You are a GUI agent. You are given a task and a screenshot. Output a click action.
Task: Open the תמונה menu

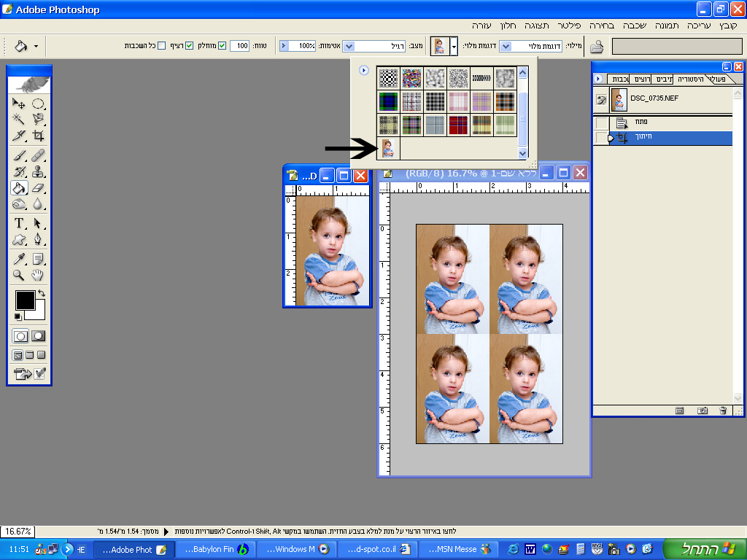pos(667,26)
